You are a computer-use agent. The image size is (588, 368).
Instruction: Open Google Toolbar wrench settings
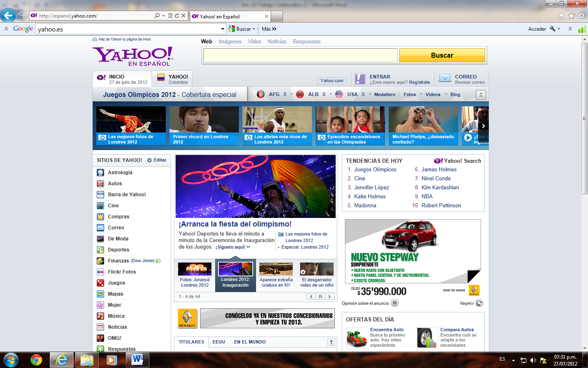point(552,29)
